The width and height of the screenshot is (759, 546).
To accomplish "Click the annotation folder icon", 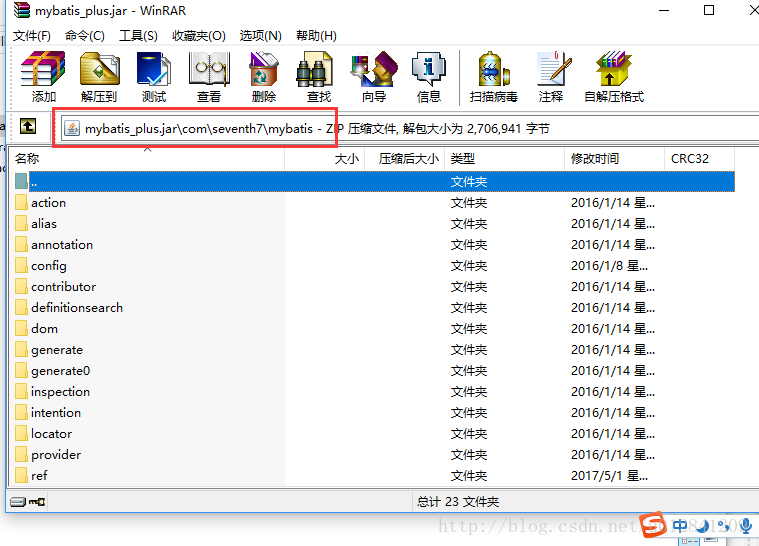I will point(21,244).
